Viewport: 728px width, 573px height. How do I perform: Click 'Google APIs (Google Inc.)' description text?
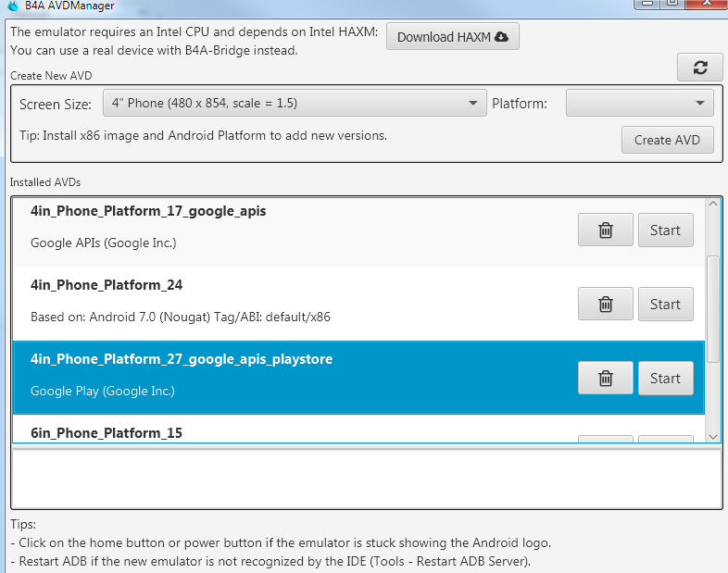pyautogui.click(x=104, y=243)
